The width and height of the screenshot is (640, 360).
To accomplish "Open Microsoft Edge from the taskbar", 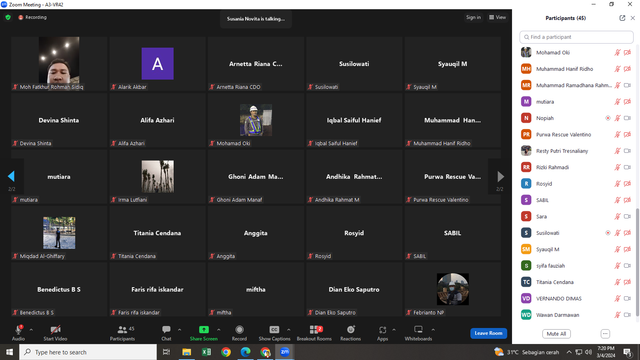I will point(245,352).
